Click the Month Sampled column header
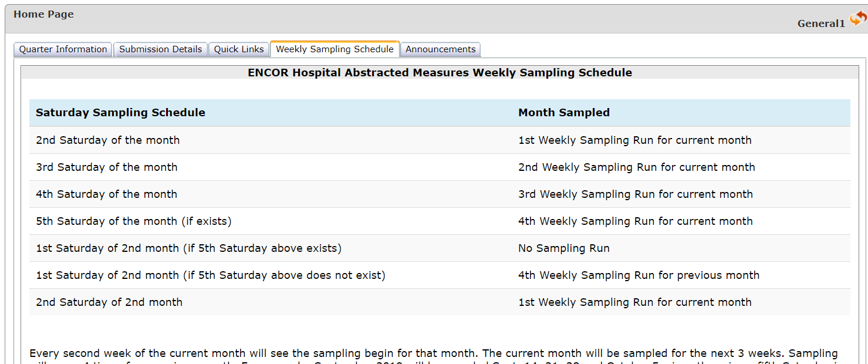868x364 pixels. tap(564, 113)
